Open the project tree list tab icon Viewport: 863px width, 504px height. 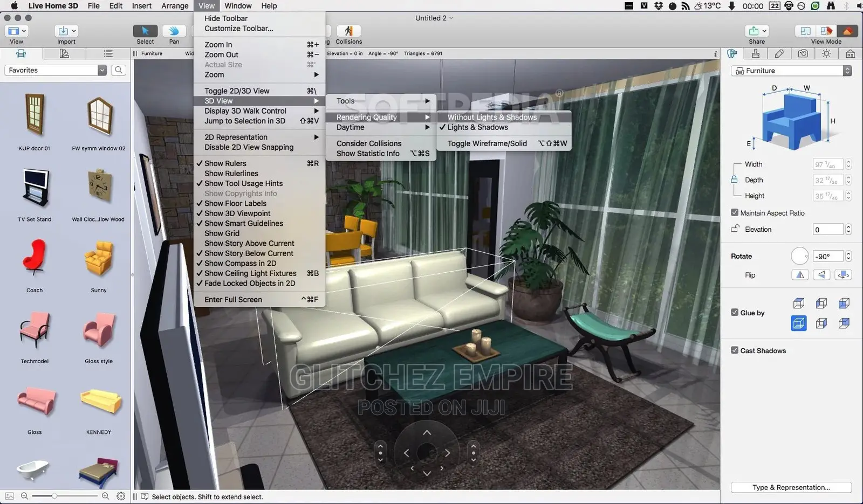[x=108, y=53]
